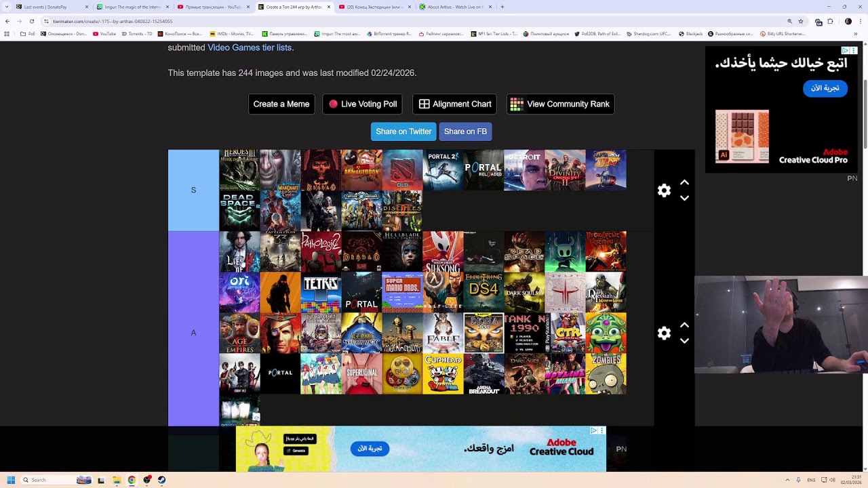Select the Hotline Miami tile

coord(565,373)
